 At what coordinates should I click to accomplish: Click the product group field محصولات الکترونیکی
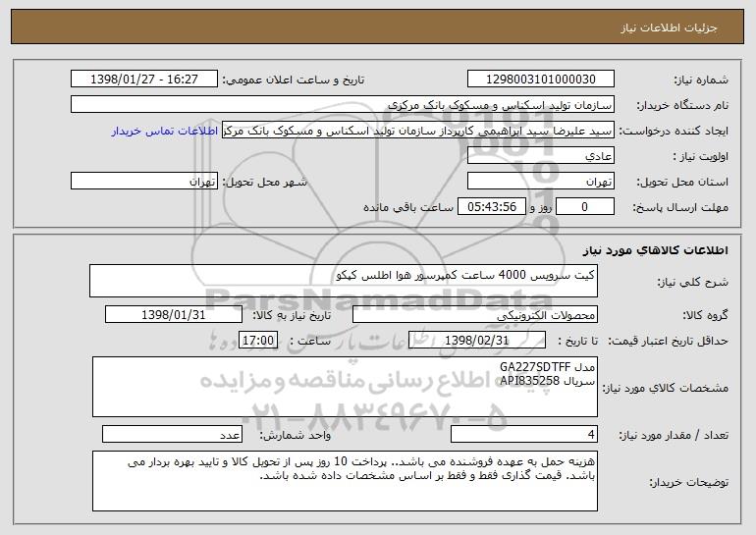(475, 315)
